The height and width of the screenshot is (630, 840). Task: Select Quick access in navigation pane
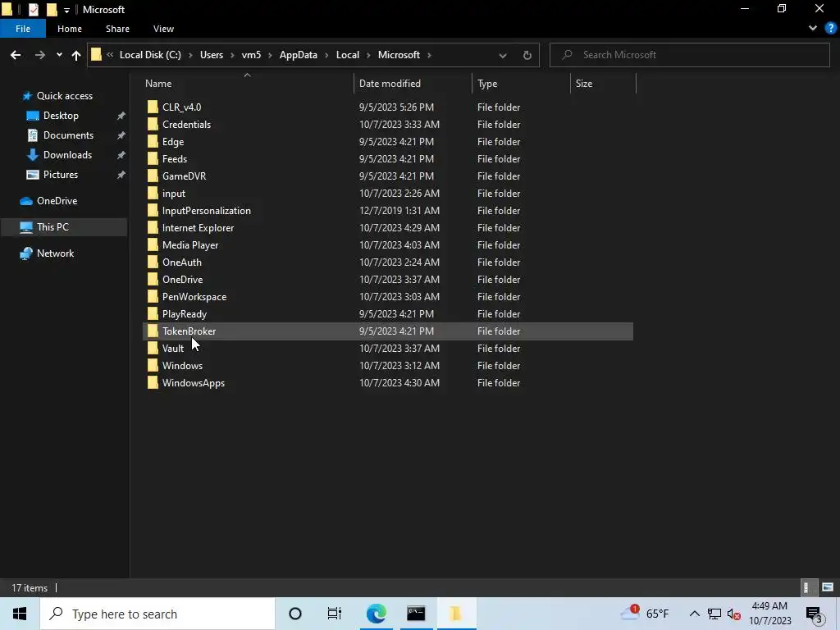[x=64, y=96]
